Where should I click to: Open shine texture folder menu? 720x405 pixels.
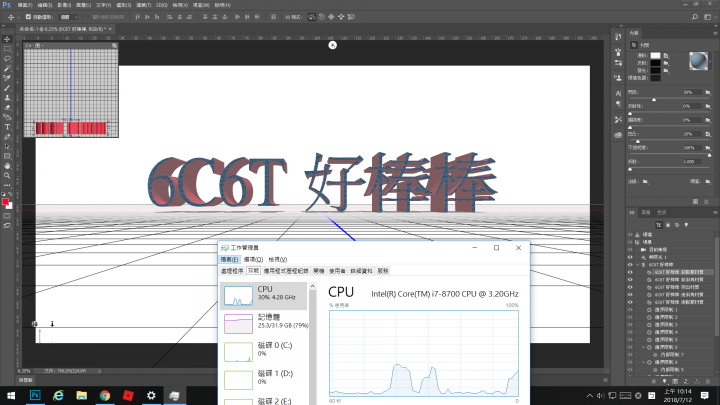coord(708,92)
